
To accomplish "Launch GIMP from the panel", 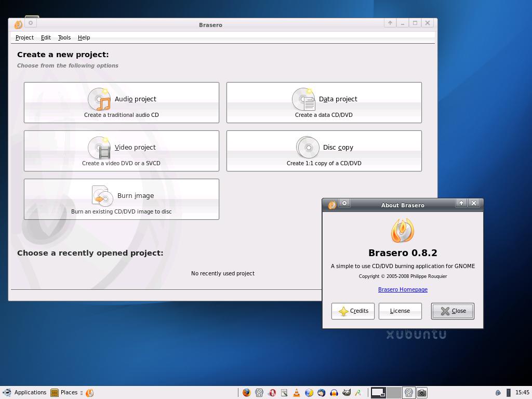I will point(347,393).
